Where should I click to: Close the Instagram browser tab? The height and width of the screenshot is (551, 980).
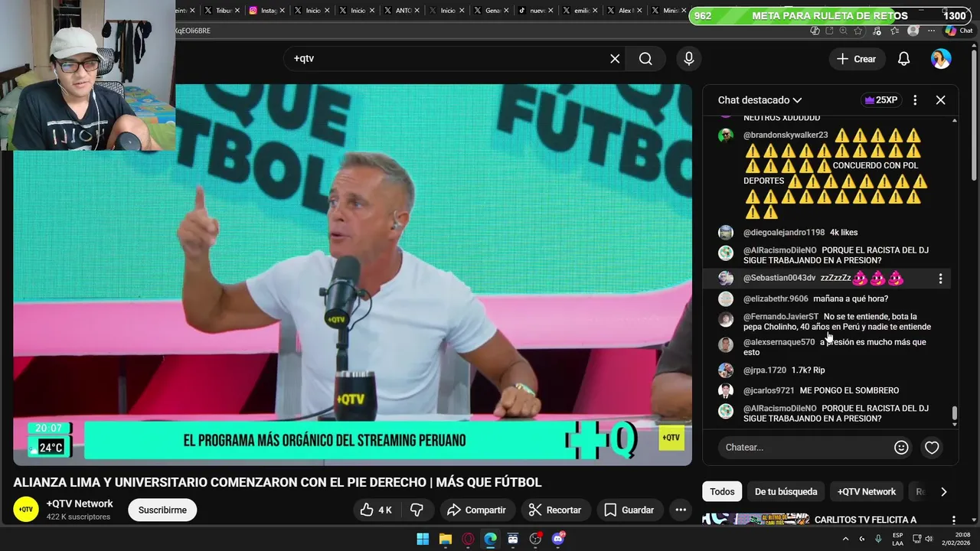pos(282,11)
